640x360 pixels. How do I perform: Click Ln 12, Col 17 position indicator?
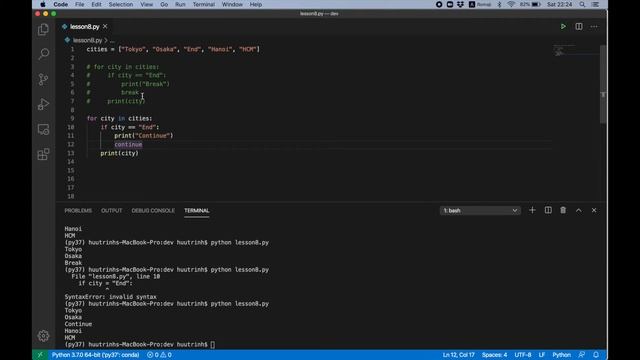(x=458, y=355)
